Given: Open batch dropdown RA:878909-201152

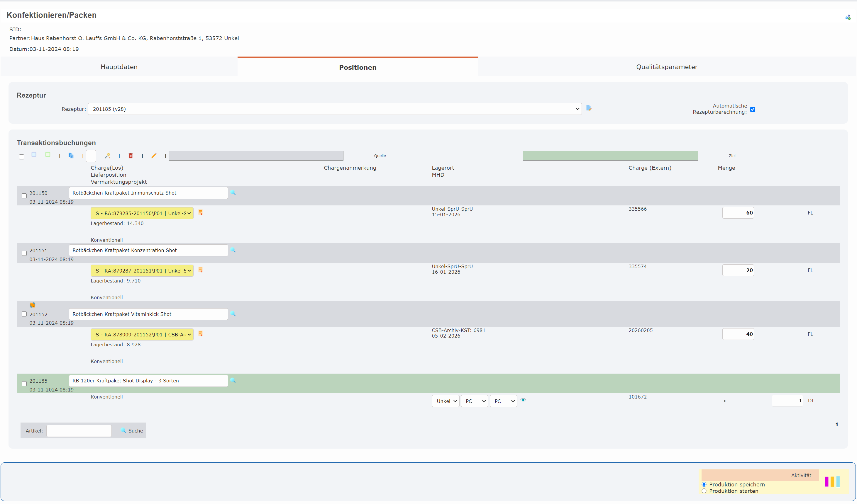Looking at the screenshot, I should 142,334.
